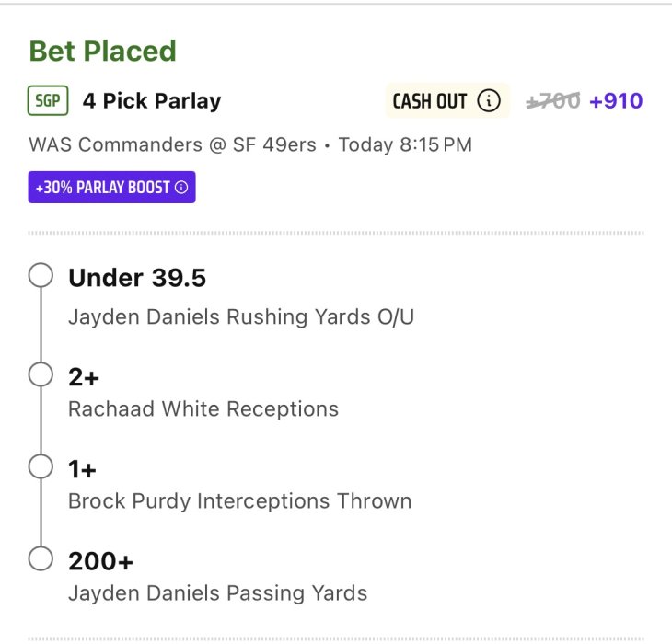
Task: Click the crossed-out +700 original odds
Action: pyautogui.click(x=553, y=101)
